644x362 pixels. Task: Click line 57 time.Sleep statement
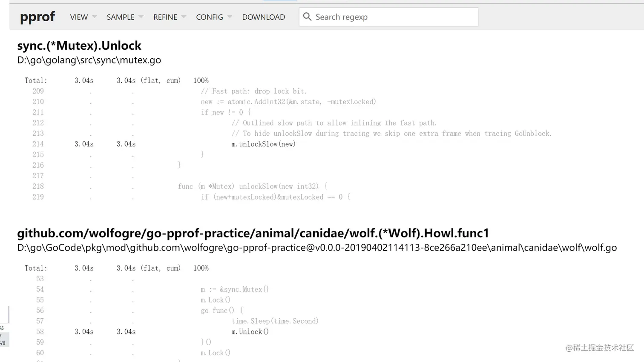(275, 321)
